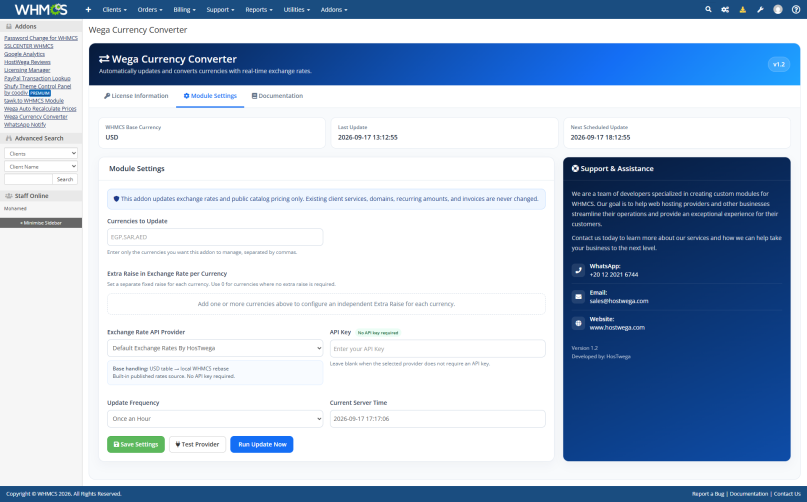This screenshot has width=807, height=502.
Task: Select the Module Settings tab
Action: (210, 96)
